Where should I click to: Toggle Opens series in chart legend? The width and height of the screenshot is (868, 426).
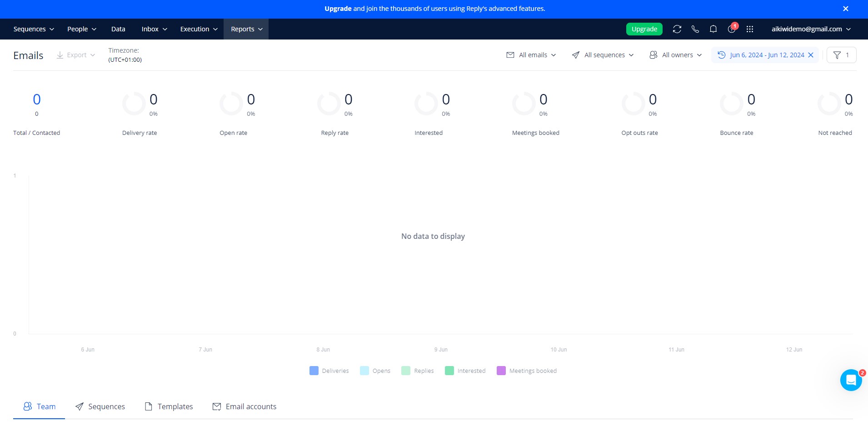tap(375, 371)
